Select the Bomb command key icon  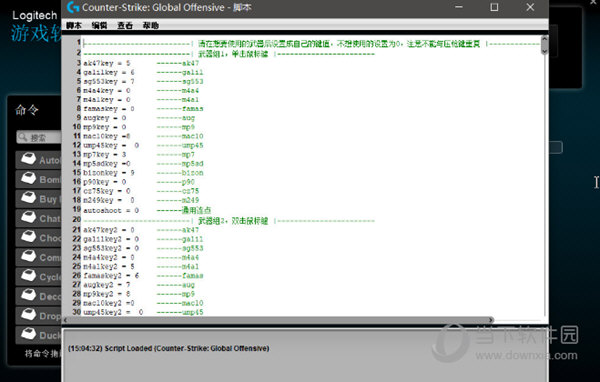tap(28, 178)
